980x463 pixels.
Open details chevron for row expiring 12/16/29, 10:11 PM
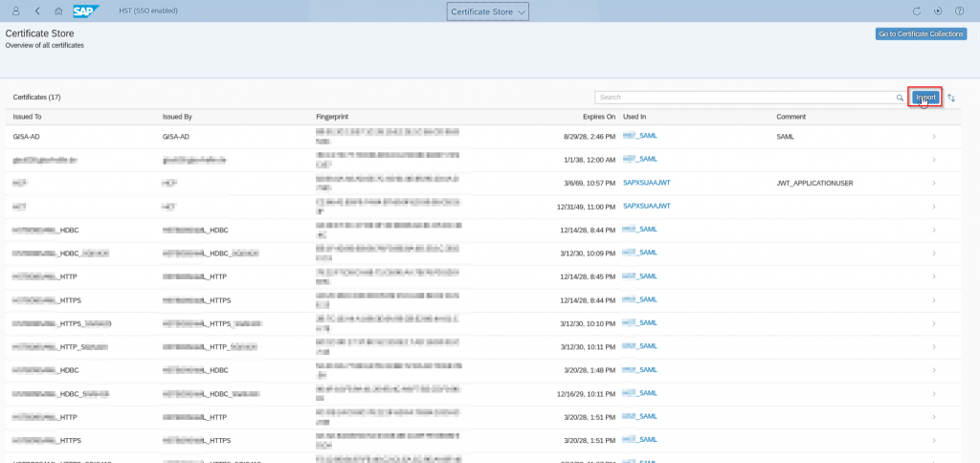click(934, 393)
